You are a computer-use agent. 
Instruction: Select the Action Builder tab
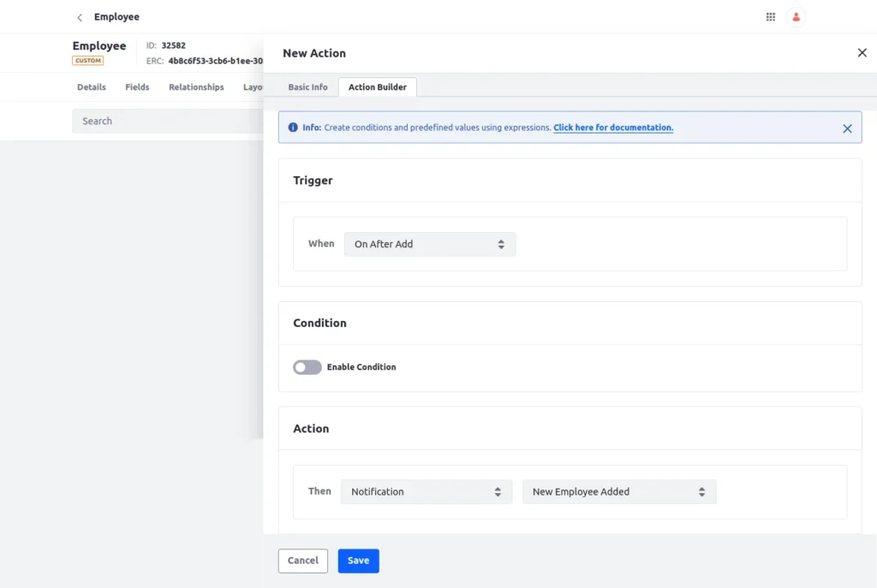coord(377,87)
